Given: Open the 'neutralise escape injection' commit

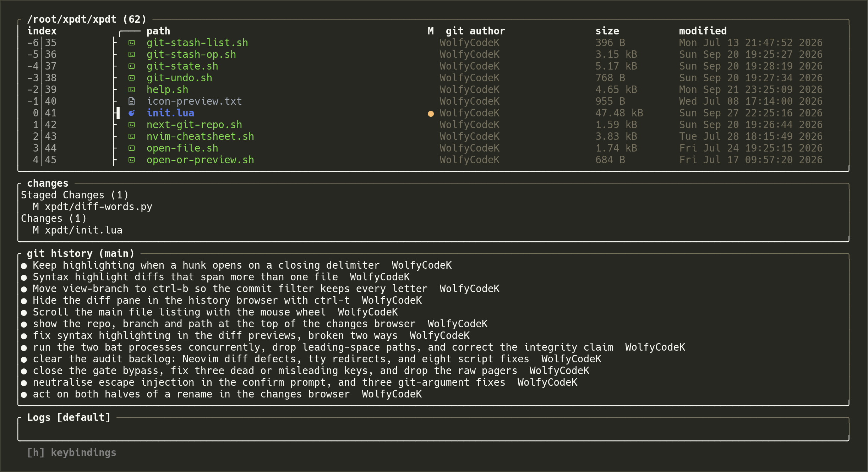Looking at the screenshot, I should click(269, 383).
